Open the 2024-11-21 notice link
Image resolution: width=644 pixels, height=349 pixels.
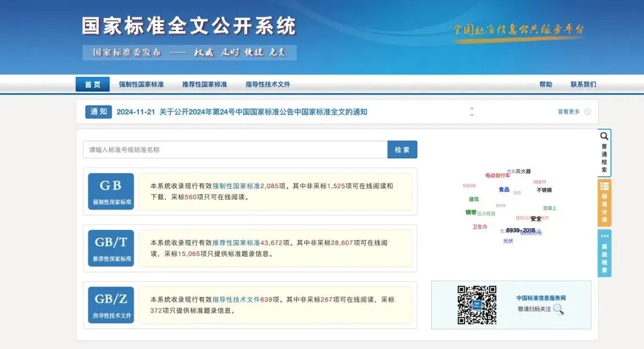click(242, 112)
